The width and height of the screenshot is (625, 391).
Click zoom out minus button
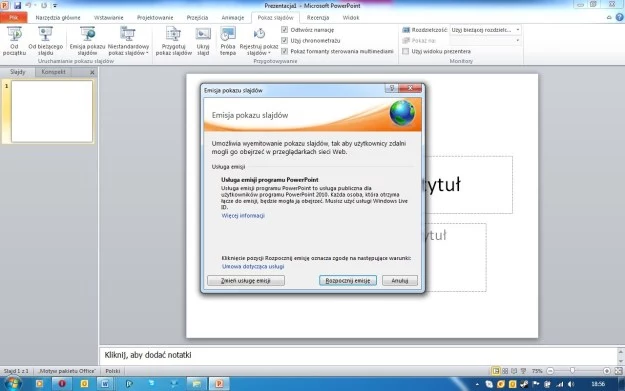click(550, 371)
